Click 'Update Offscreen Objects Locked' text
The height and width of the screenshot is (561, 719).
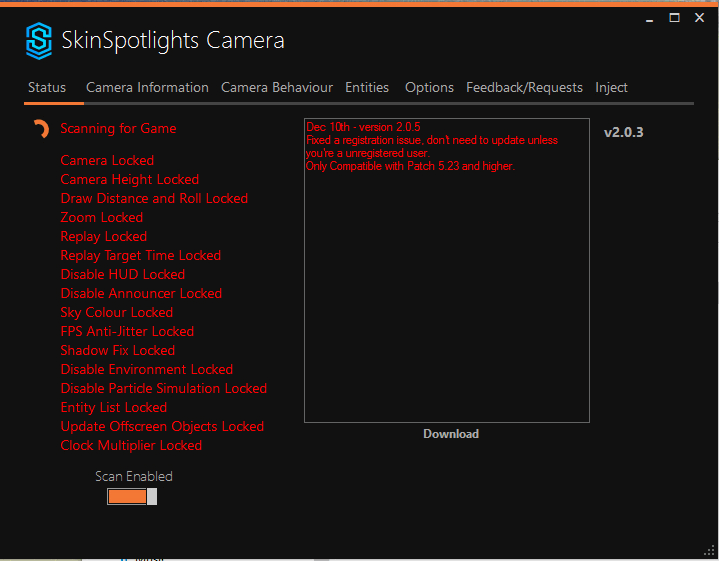[162, 427]
